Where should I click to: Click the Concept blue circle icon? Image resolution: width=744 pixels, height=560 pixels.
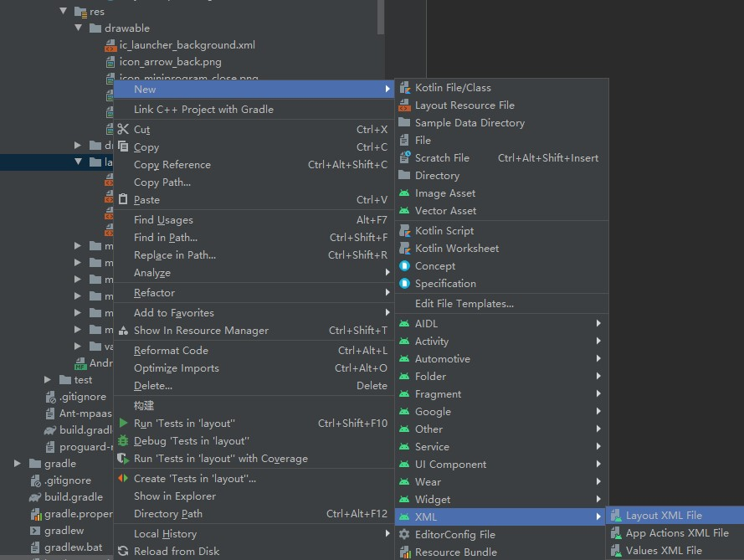click(405, 265)
